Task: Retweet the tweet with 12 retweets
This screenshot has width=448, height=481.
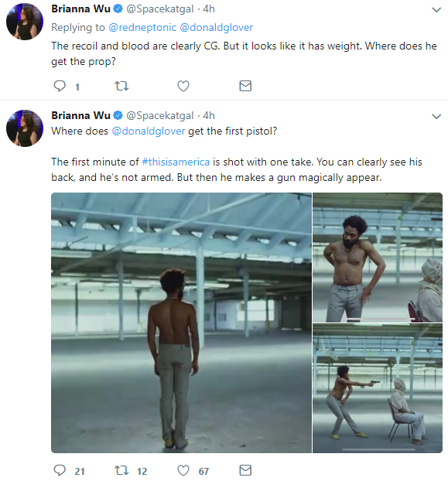Action: (121, 470)
